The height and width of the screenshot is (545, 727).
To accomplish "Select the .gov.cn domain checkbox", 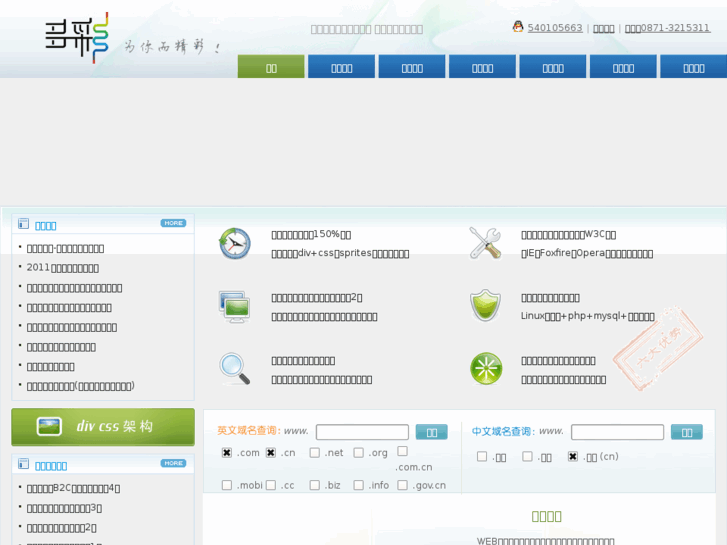I will pyautogui.click(x=402, y=485).
